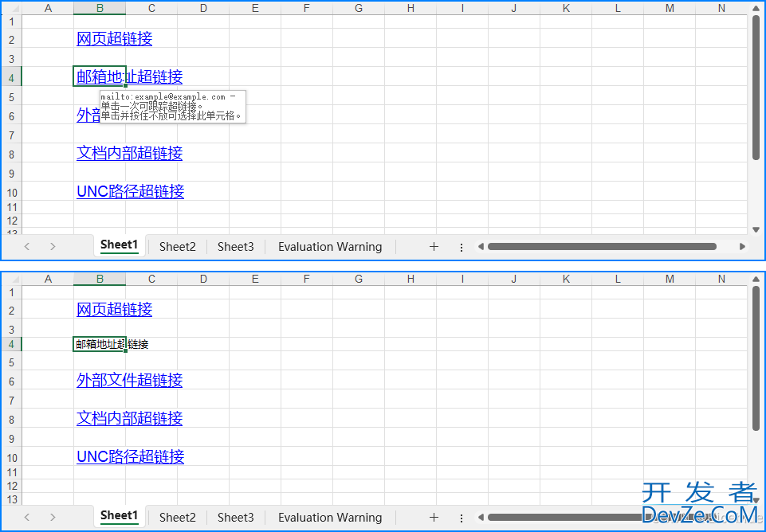The height and width of the screenshot is (532, 766).
Task: Click vertical scroll down arrow in top spreadsheet
Action: (x=756, y=229)
